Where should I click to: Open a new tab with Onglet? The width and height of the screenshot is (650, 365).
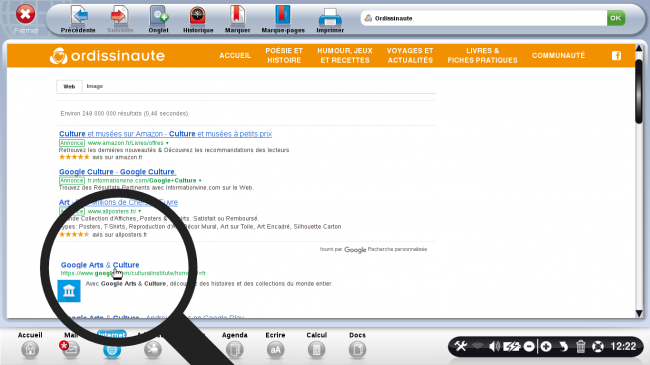158,19
